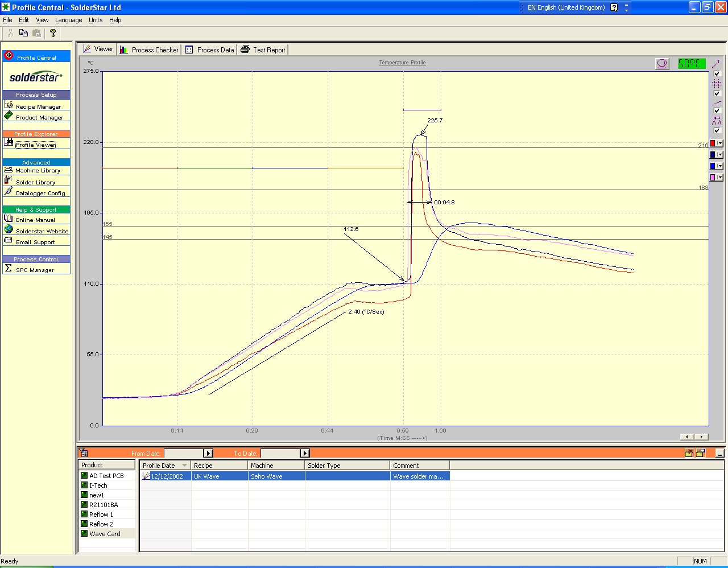Switch to the Process Checker tab
This screenshot has height=568, width=728.
click(x=149, y=50)
